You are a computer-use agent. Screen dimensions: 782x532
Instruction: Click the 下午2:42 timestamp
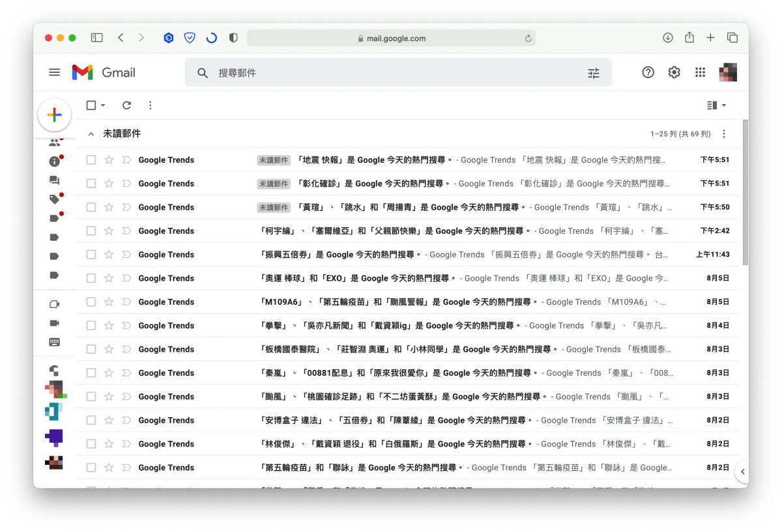715,231
